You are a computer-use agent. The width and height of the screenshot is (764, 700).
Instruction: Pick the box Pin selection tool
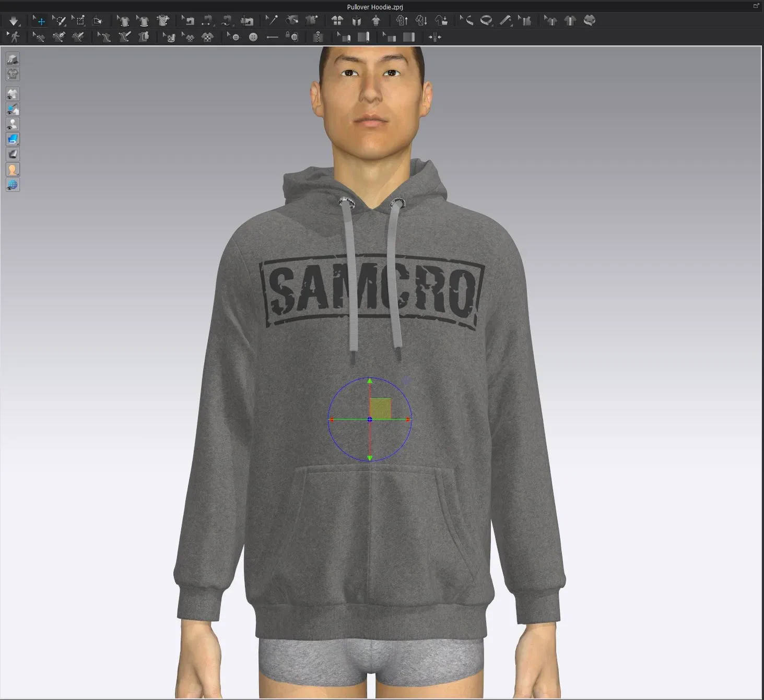click(78, 21)
